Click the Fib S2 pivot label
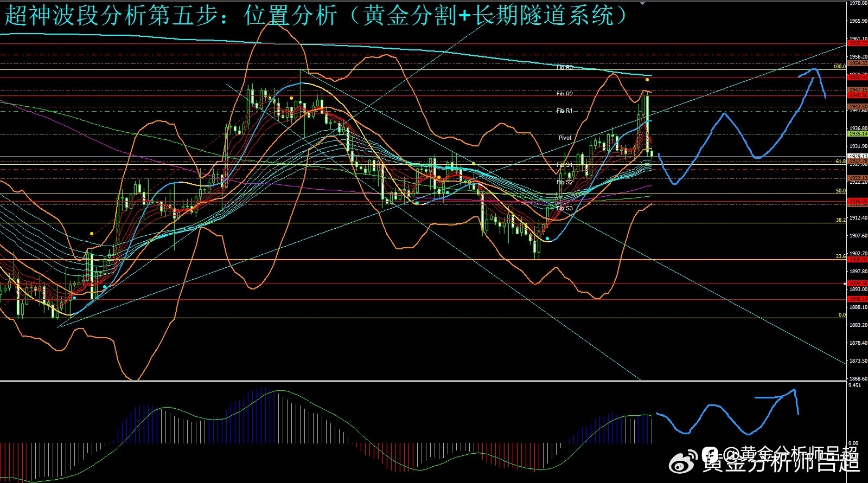The height and width of the screenshot is (483, 868). (x=565, y=182)
